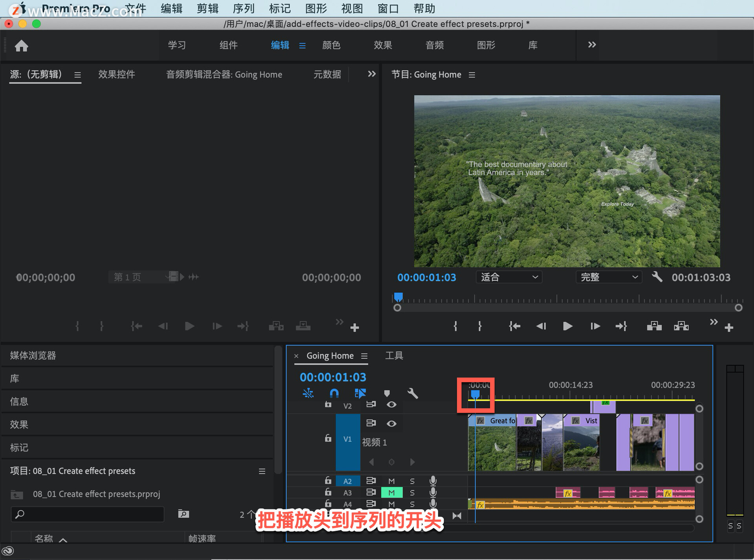This screenshot has width=754, height=560.
Task: Toggle insert sequences as nests icon
Action: [308, 393]
